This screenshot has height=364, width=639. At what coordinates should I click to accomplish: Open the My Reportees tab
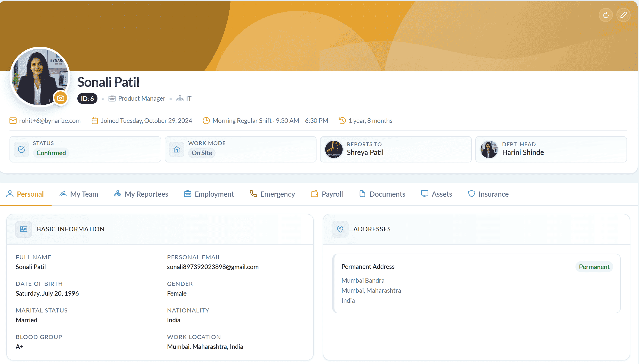141,194
